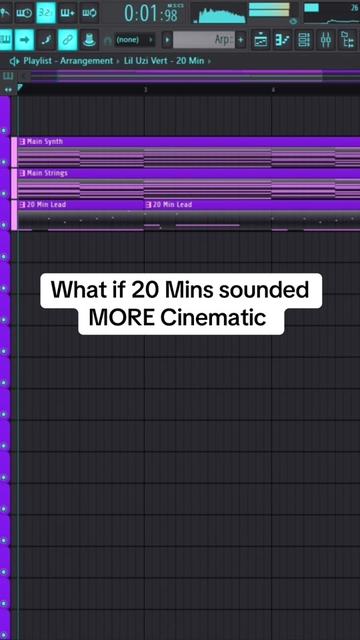This screenshot has width=360, height=640.
Task: Open the snap (none) dropdown selector
Action: (135, 40)
